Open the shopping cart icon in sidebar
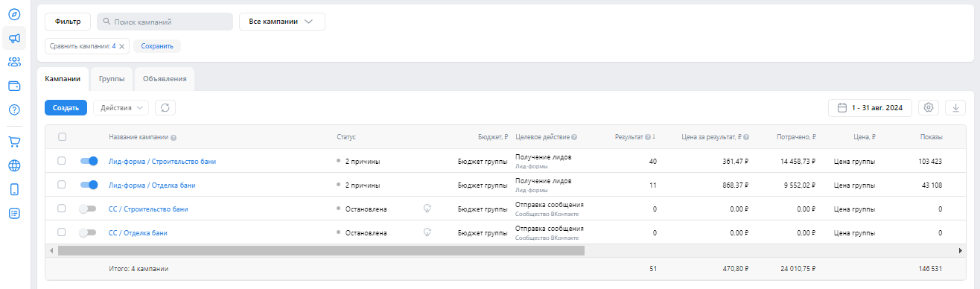Image resolution: width=980 pixels, height=289 pixels. 14,142
